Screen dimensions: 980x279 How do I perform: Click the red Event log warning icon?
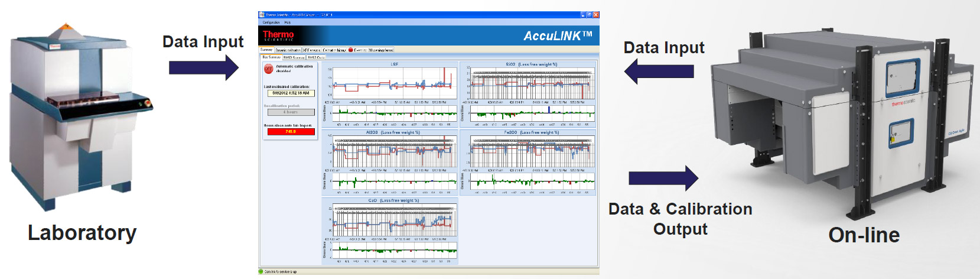coord(351,50)
